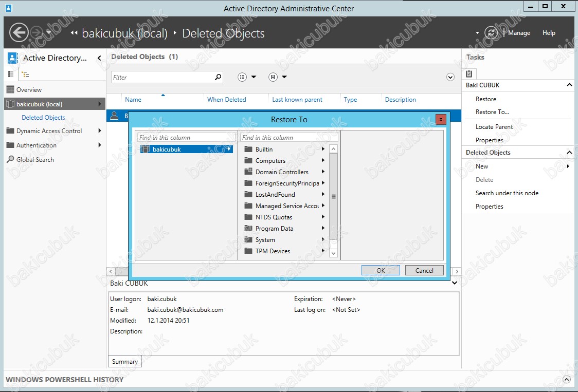Image resolution: width=578 pixels, height=392 pixels.
Task: Expand the filter criteria chevron
Action: (x=450, y=77)
